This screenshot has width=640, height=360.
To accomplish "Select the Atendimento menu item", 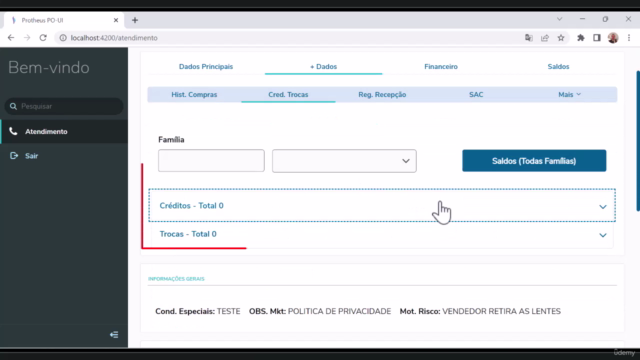I will point(64,131).
